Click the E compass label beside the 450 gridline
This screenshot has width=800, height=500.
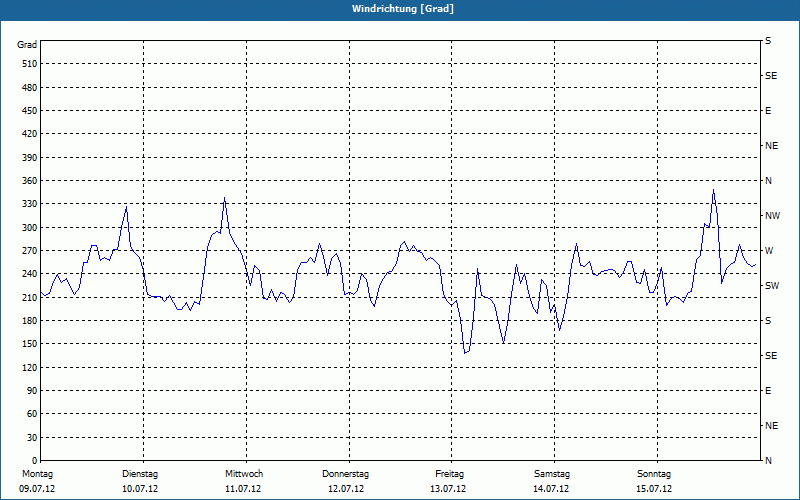(x=768, y=111)
